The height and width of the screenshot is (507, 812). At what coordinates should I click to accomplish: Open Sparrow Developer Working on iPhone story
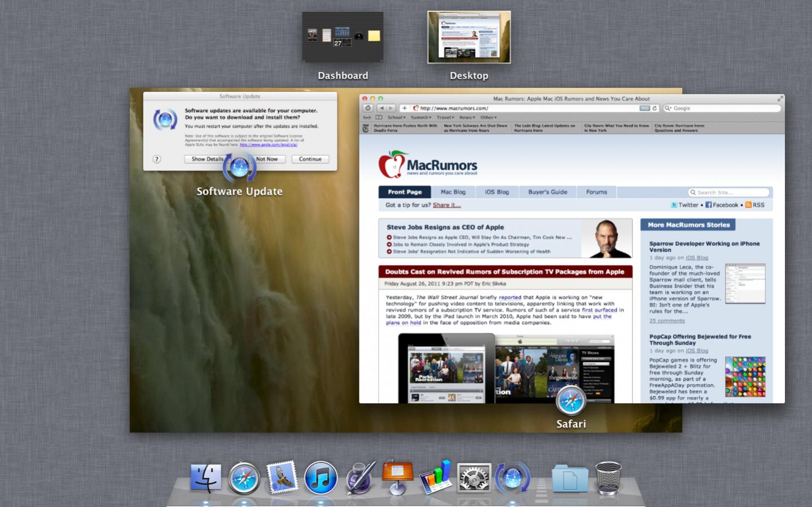(x=704, y=246)
